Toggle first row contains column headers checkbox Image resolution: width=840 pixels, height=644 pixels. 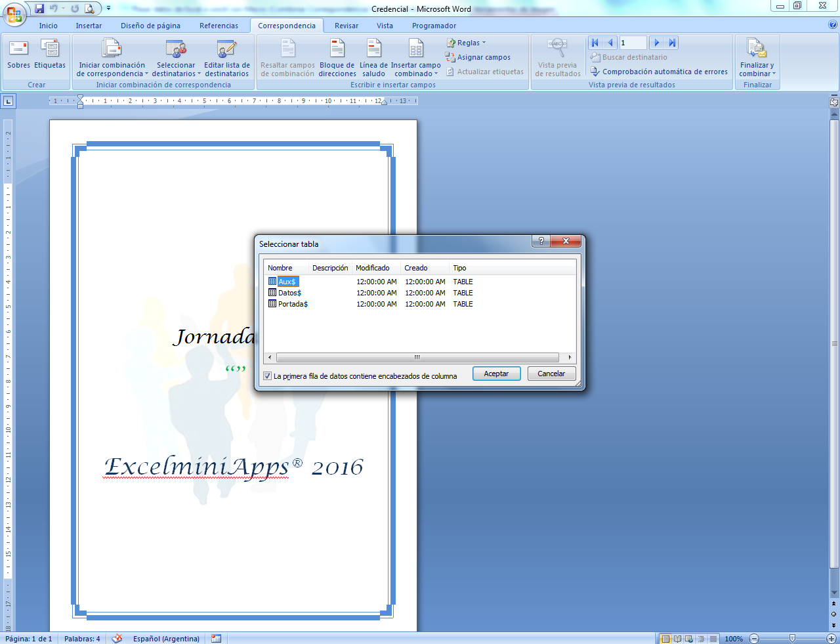pos(267,376)
